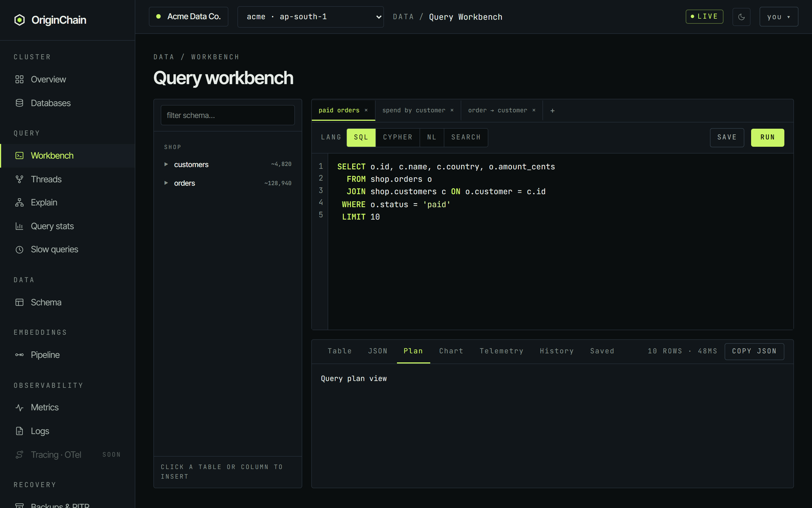
Task: Click the LIMIT 10 line in editor
Action: [x=361, y=217]
